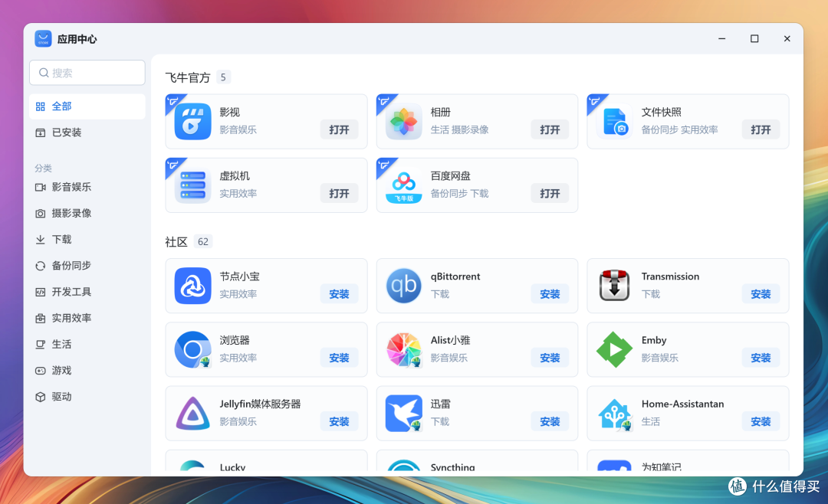Switch to the 已安装 tab

pos(87,133)
